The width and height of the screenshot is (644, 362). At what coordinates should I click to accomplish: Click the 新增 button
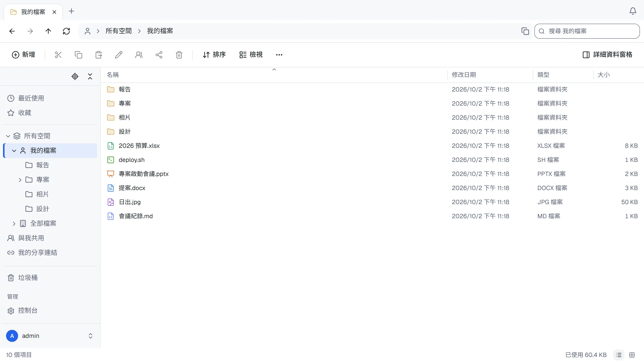(x=24, y=55)
